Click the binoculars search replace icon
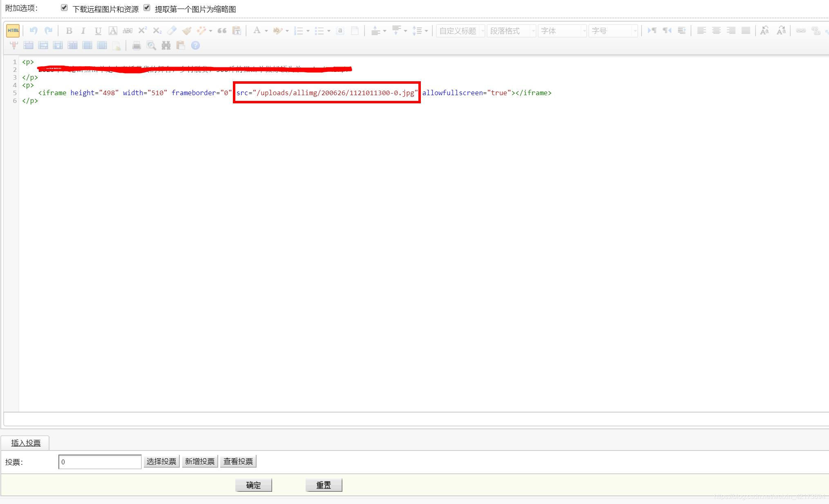829x504 pixels. tap(166, 46)
